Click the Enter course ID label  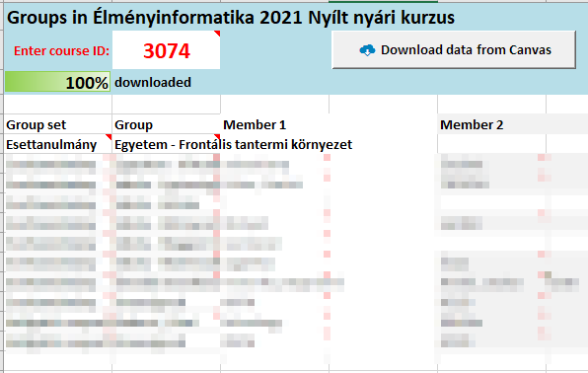[61, 50]
